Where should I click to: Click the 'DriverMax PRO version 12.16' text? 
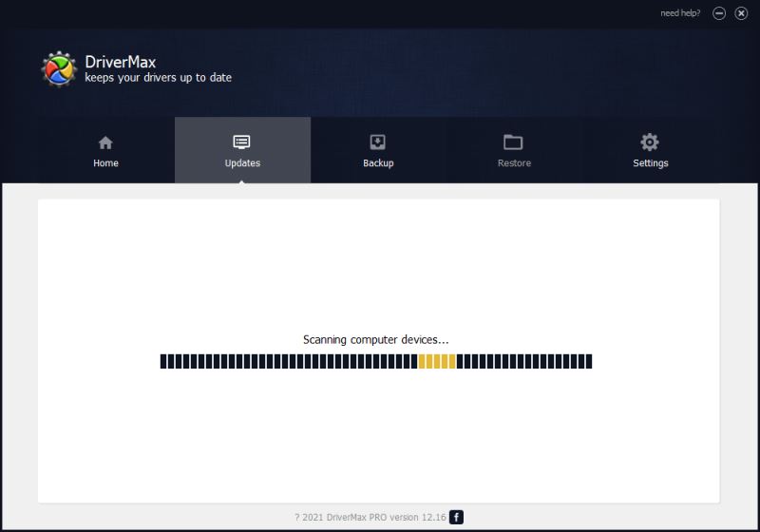coord(387,517)
